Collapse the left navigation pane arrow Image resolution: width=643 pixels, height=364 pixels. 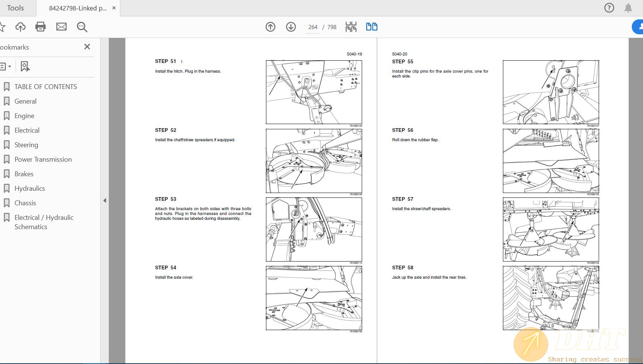click(105, 200)
